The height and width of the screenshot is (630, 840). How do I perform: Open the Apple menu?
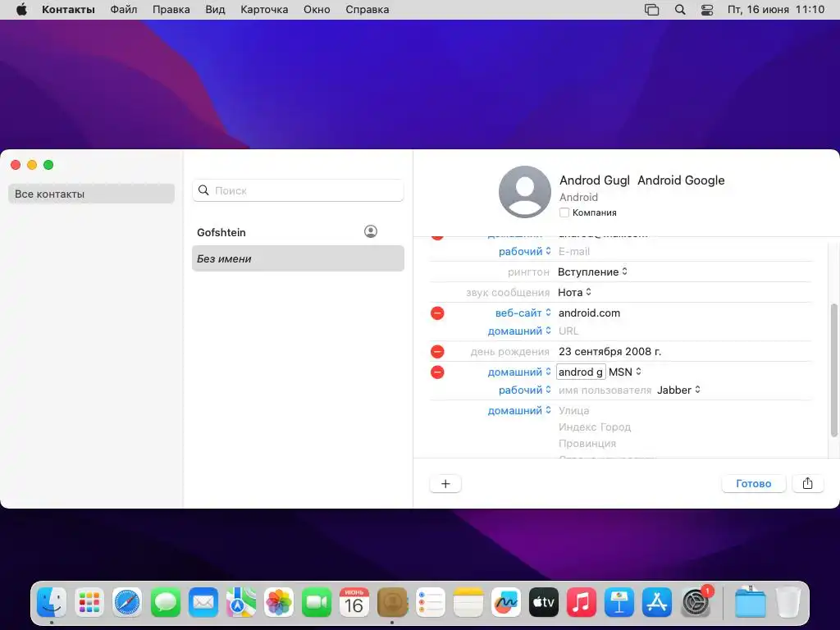pos(21,10)
